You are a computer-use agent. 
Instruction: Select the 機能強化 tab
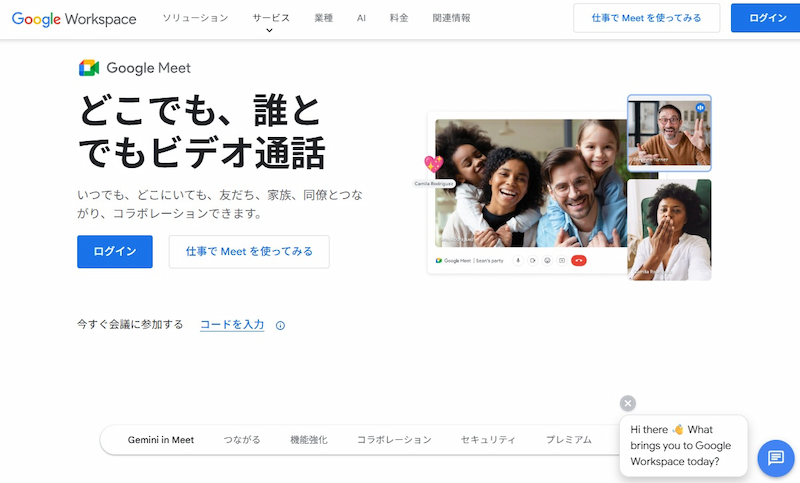(309, 440)
